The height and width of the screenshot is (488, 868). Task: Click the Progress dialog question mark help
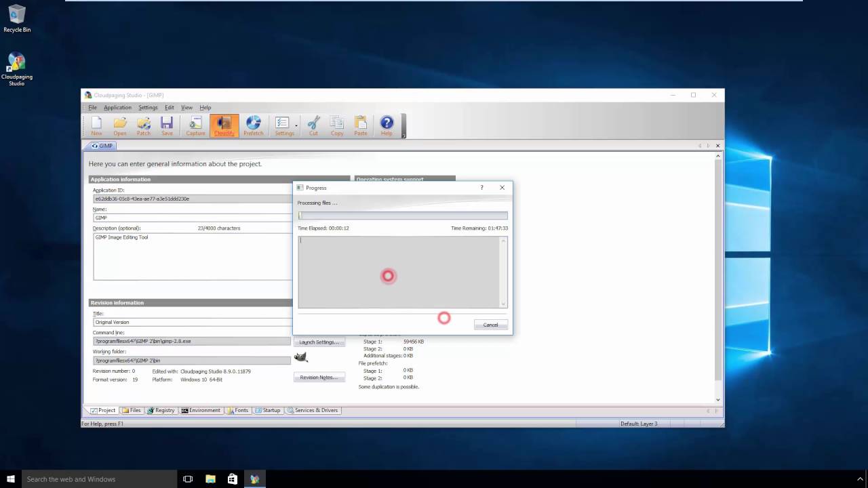click(481, 188)
